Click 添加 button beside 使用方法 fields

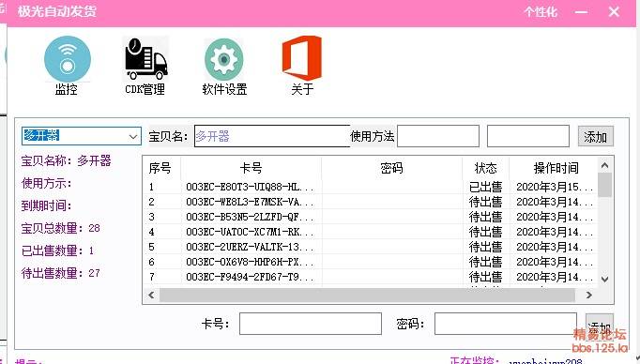pyautogui.click(x=596, y=136)
